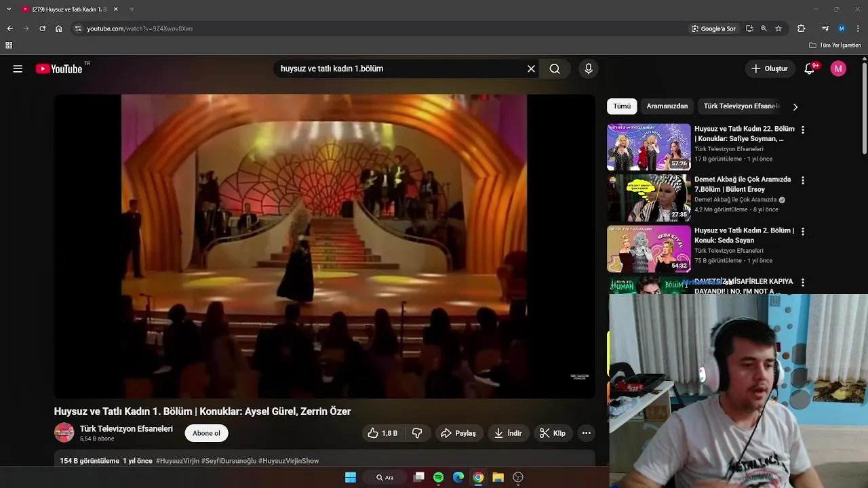
Task: Open Chrome media controls icon
Action: (x=825, y=28)
